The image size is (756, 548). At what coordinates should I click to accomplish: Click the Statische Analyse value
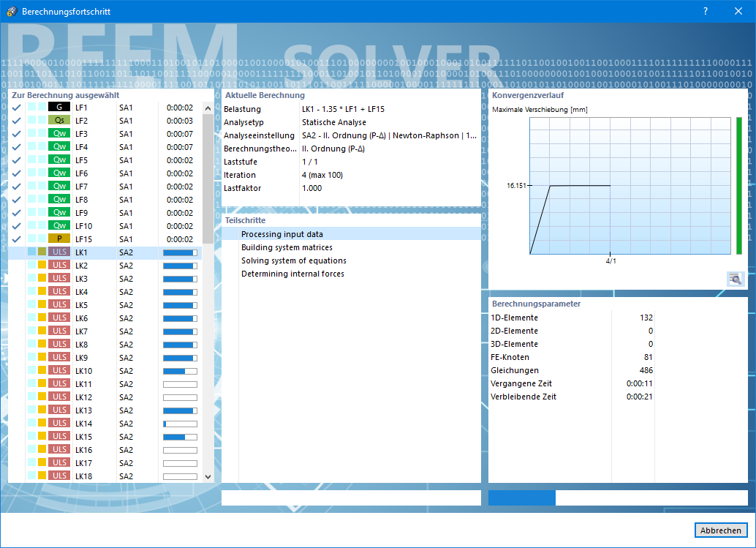(334, 122)
